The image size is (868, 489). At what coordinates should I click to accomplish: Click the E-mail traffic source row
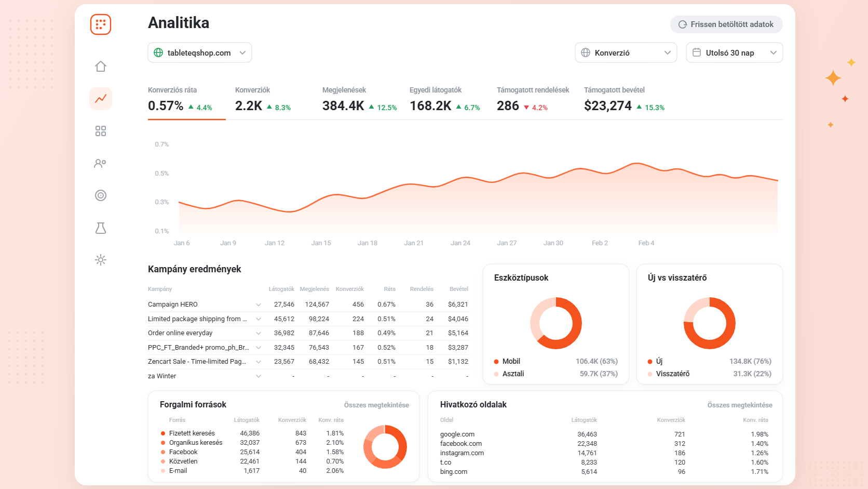(252, 471)
